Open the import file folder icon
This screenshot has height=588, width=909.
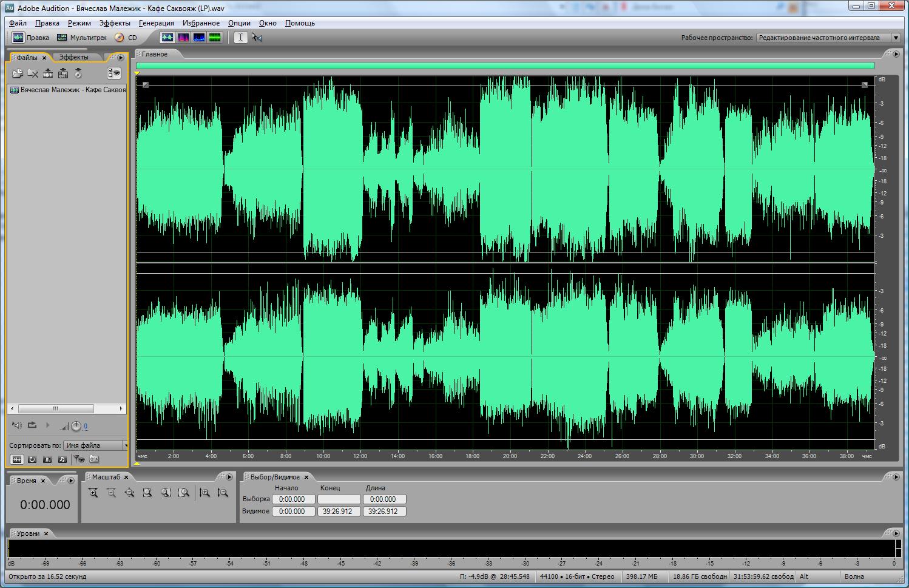[x=17, y=73]
